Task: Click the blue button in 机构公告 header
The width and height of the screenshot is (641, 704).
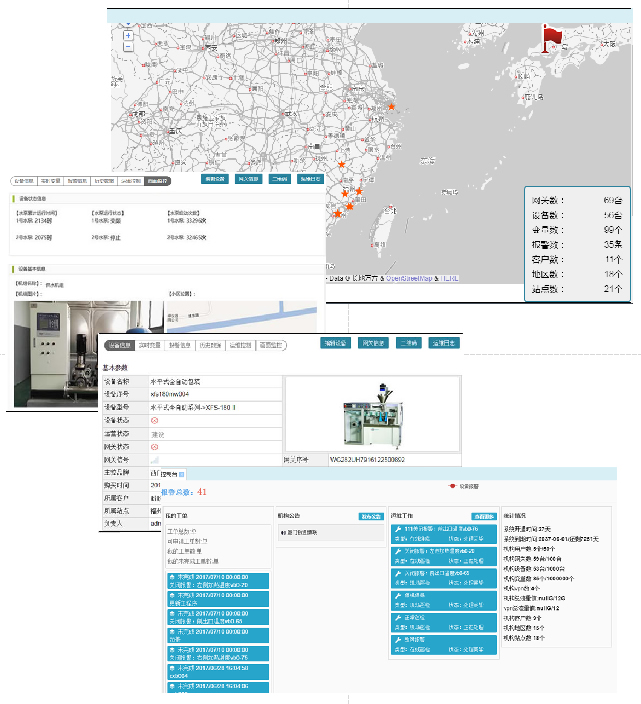Action: [x=371, y=517]
